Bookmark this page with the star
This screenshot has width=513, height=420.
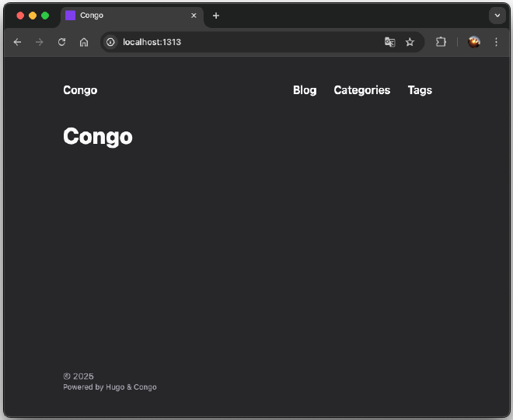point(410,42)
